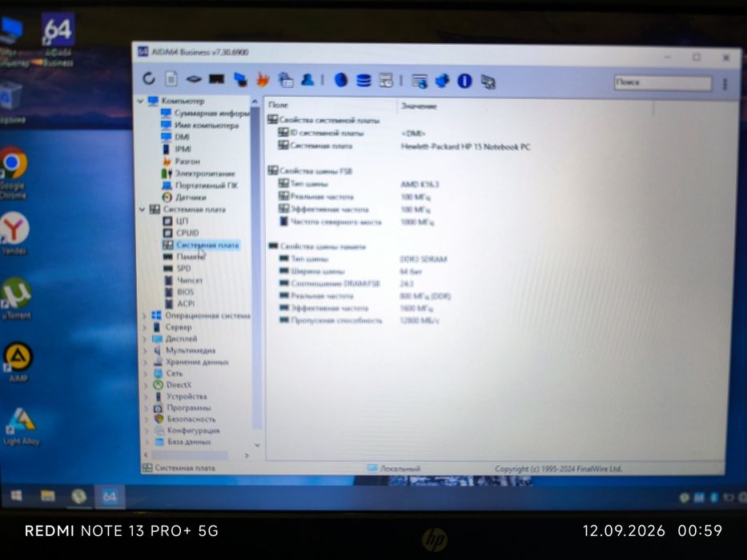The width and height of the screenshot is (747, 560).
Task: Select Суммарная информация tree item
Action: [205, 113]
